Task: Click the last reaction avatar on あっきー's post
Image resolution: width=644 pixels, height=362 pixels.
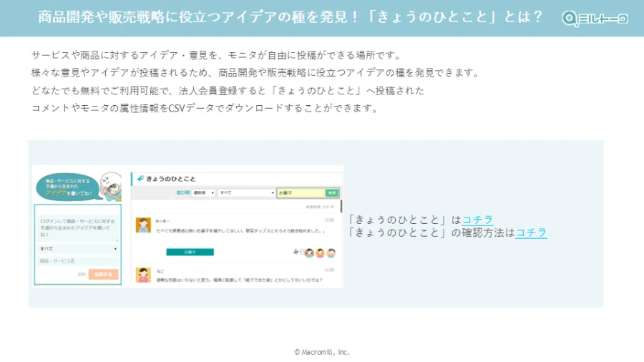Action: coord(332,253)
